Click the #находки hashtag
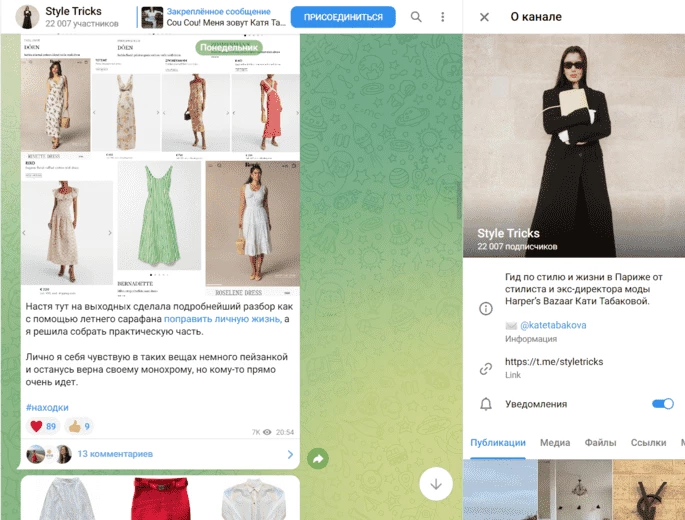 pyautogui.click(x=47, y=407)
